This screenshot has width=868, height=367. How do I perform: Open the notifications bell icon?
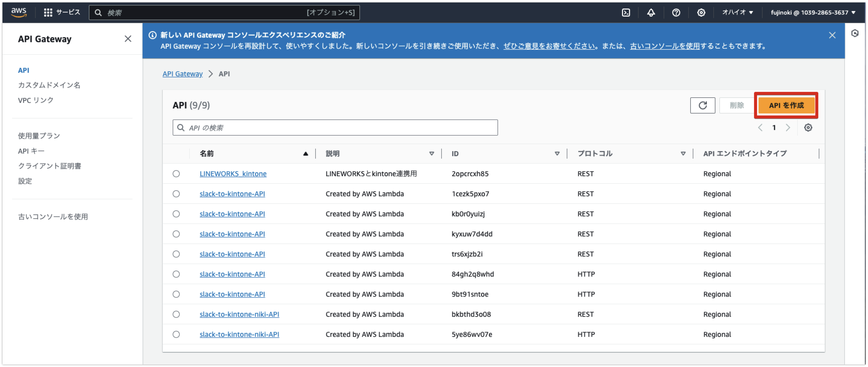[x=651, y=13]
